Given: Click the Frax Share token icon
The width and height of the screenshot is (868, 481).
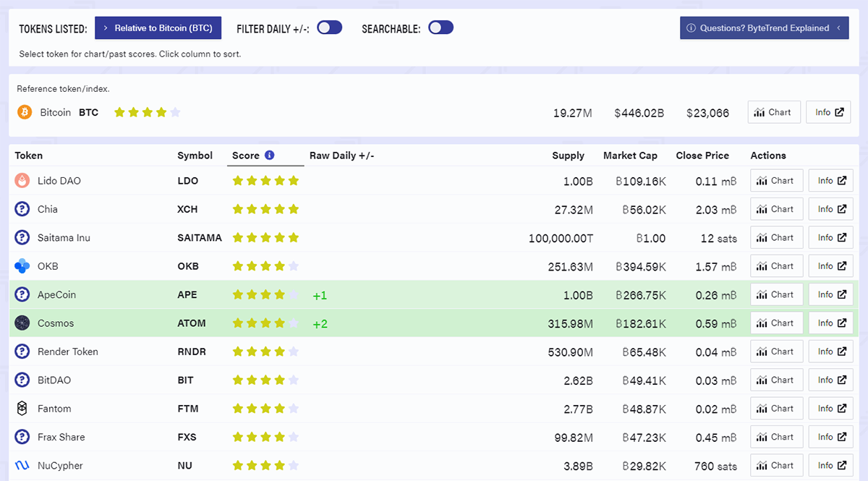Looking at the screenshot, I should click(22, 437).
